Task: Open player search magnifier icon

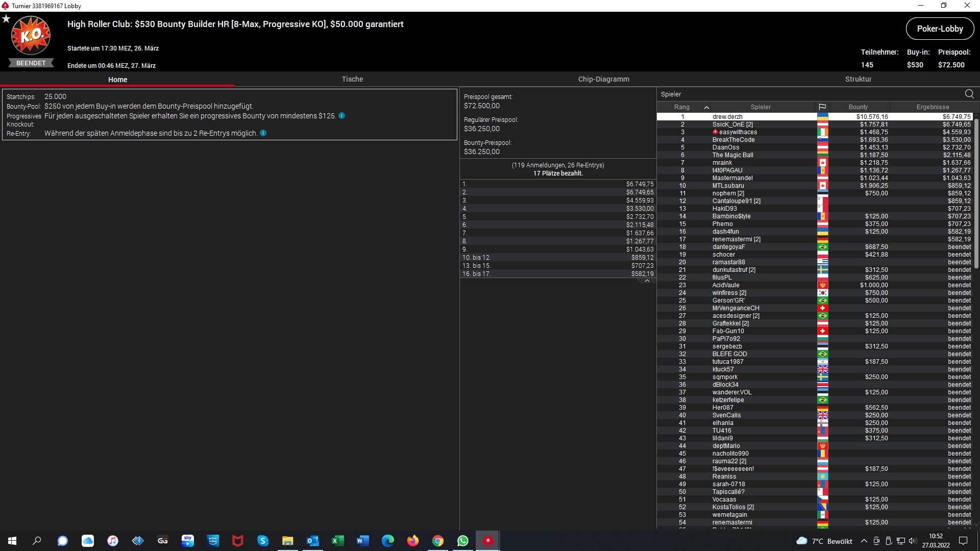Action: point(969,94)
